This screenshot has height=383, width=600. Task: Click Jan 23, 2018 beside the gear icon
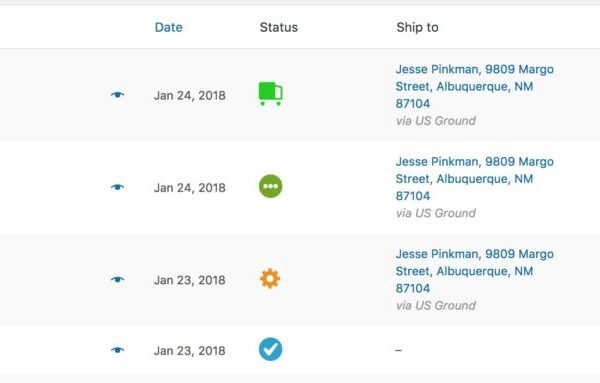click(190, 280)
